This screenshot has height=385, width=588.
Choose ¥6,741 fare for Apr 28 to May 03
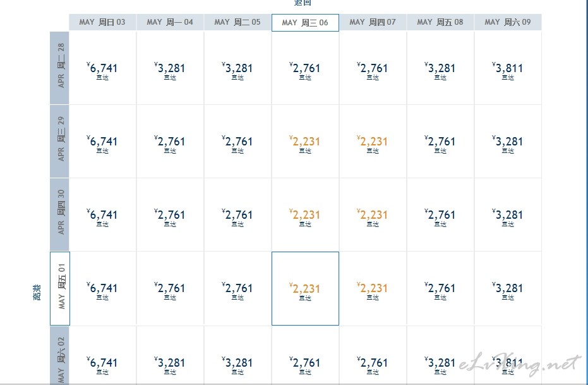point(102,68)
